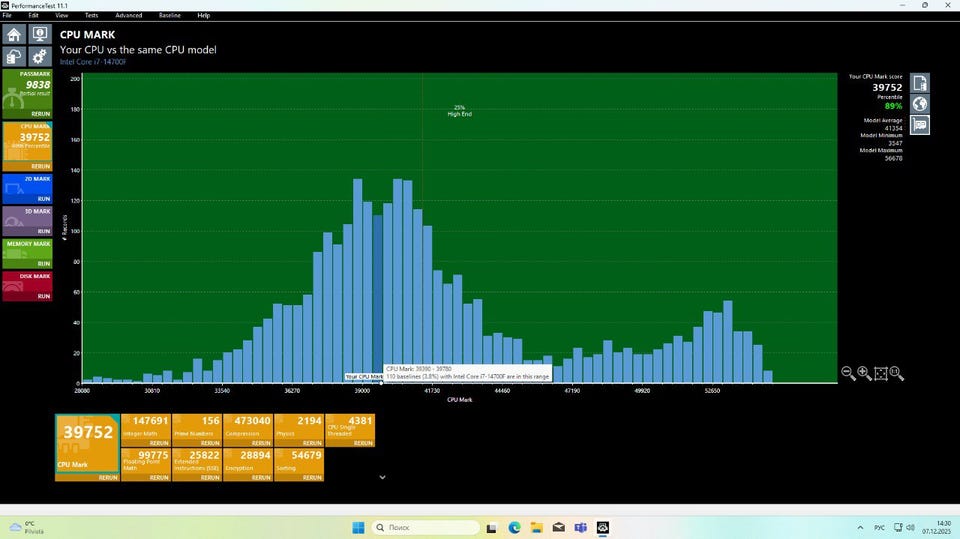Click the cloud upload baseline icon

14,57
